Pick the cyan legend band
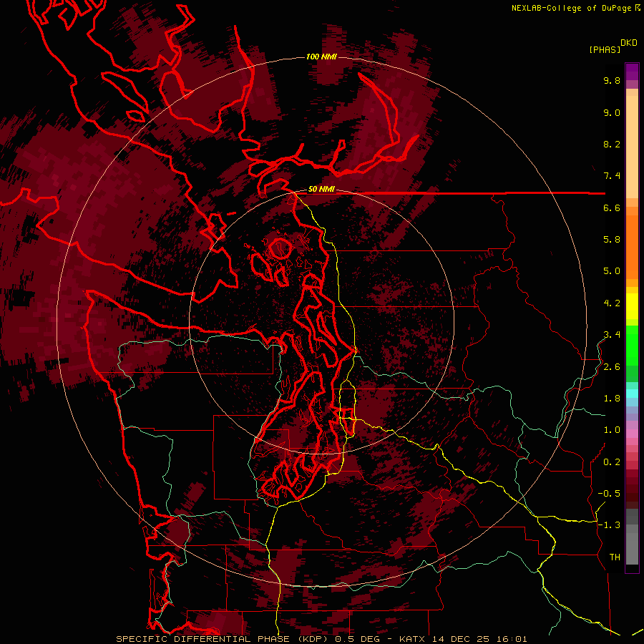 point(632,394)
